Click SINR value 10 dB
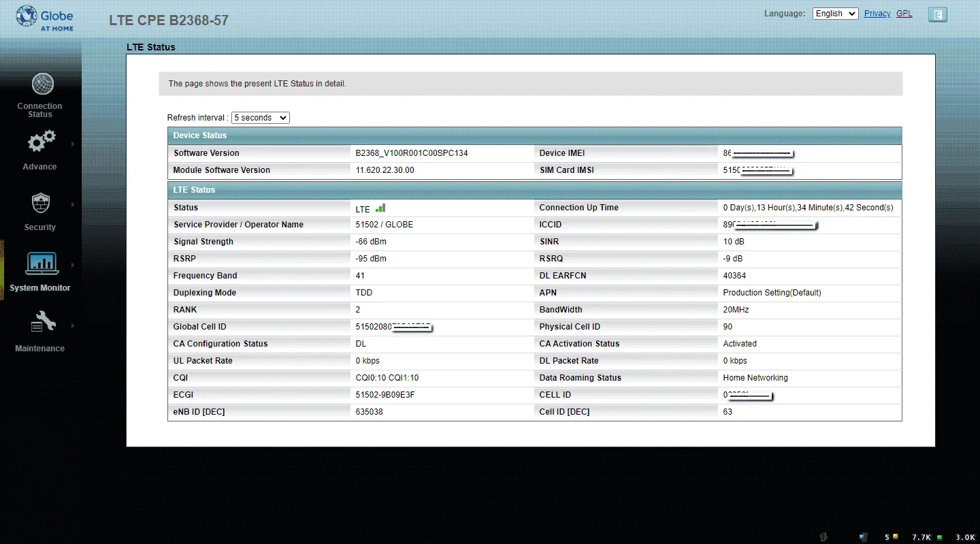980x544 pixels. pyautogui.click(x=733, y=242)
